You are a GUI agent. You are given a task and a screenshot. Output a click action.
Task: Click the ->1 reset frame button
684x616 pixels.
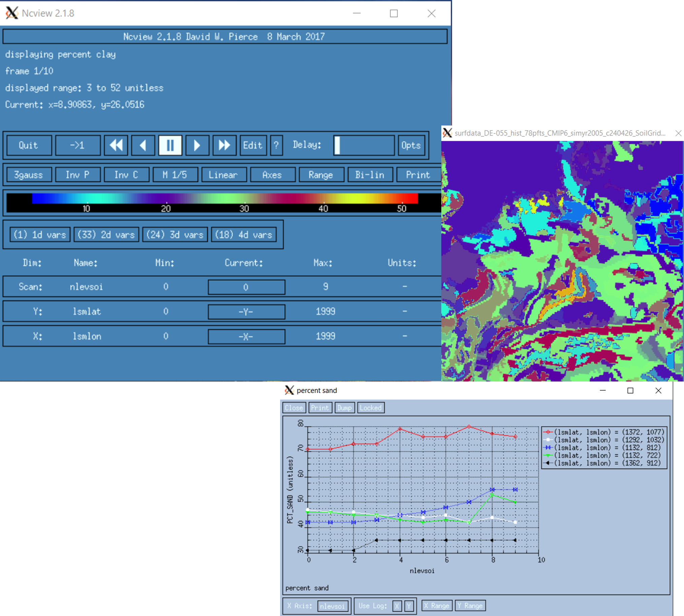click(77, 146)
